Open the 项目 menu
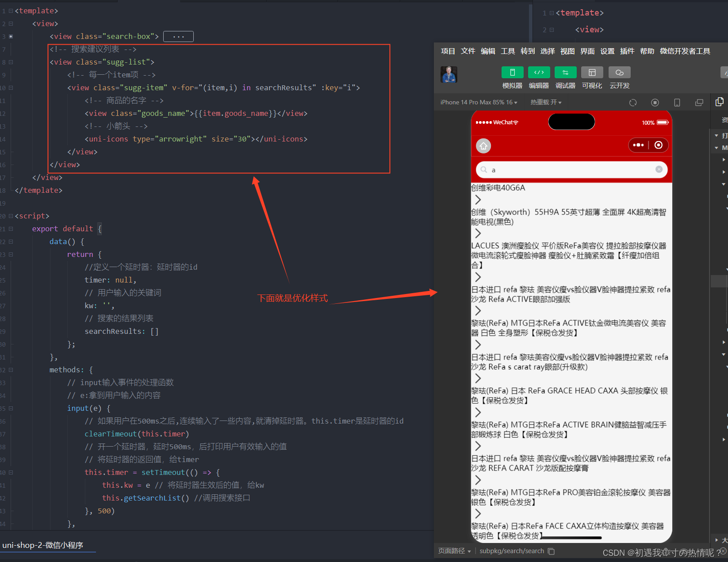Image resolution: width=728 pixels, height=562 pixels. 448,51
